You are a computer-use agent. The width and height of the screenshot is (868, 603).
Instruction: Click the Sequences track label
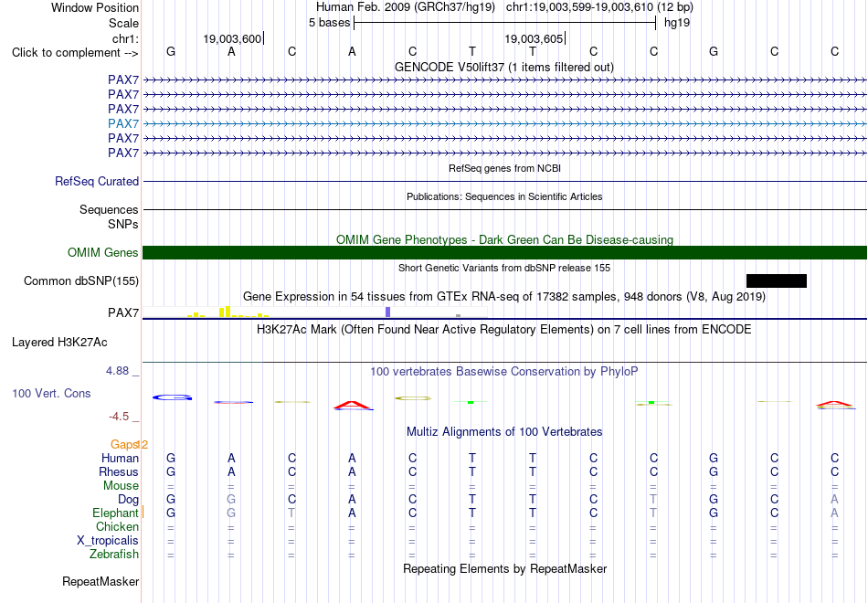pos(109,209)
